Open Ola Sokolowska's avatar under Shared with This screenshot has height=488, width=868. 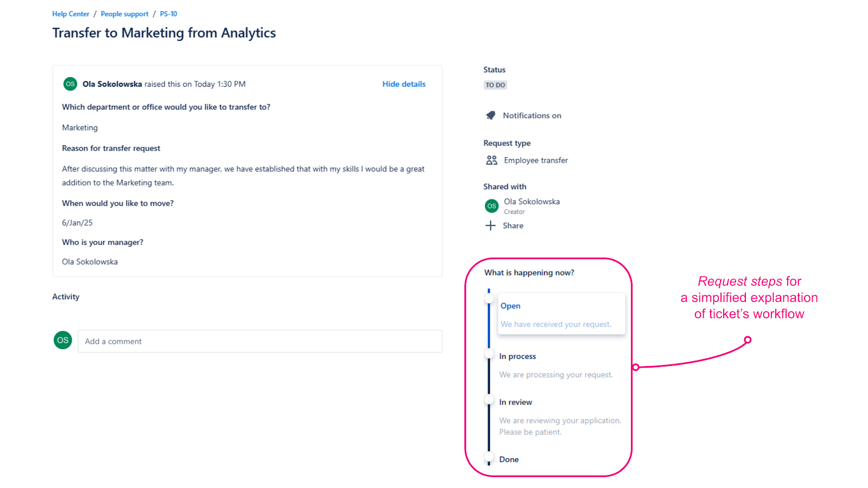coord(492,206)
